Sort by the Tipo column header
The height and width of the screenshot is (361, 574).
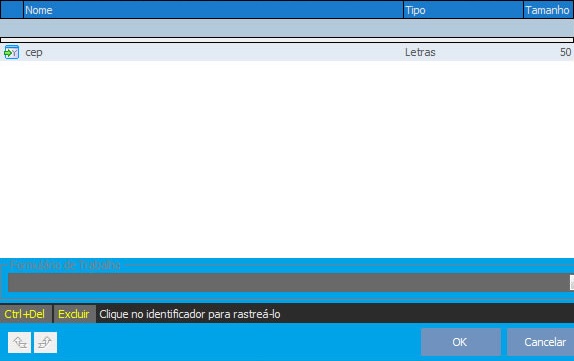point(463,10)
